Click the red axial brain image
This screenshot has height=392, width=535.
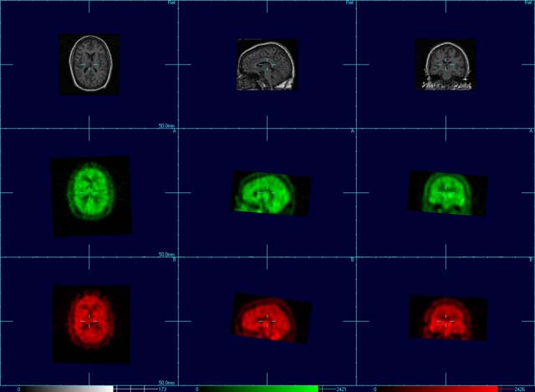pyautogui.click(x=89, y=322)
